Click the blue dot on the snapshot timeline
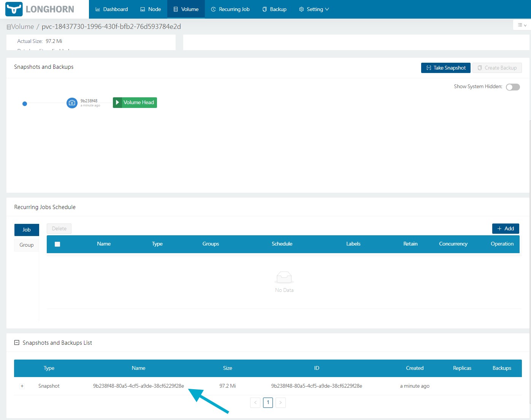The width and height of the screenshot is (531, 420). [25, 103]
